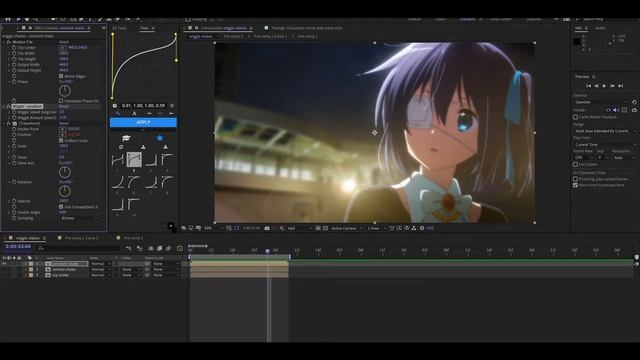
Task: Open Shortcut dropdown showing Spacebar
Action: click(602, 102)
